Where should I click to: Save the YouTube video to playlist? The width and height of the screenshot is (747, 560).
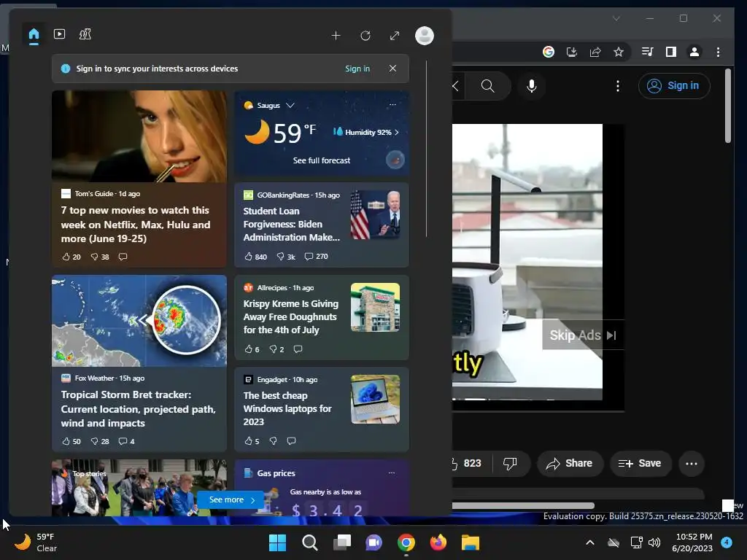tap(640, 463)
